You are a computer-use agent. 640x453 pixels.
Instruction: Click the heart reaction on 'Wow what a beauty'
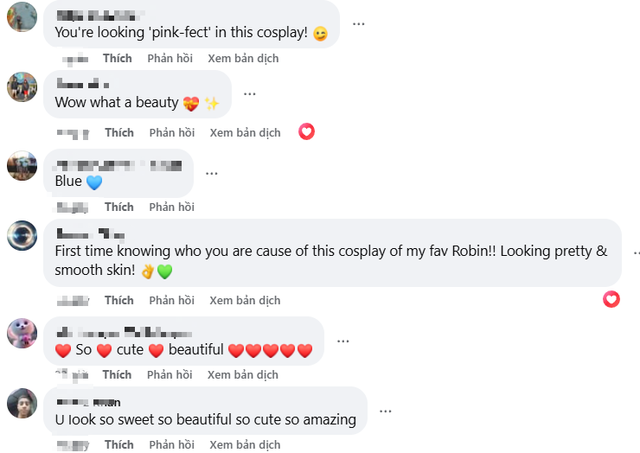(306, 131)
